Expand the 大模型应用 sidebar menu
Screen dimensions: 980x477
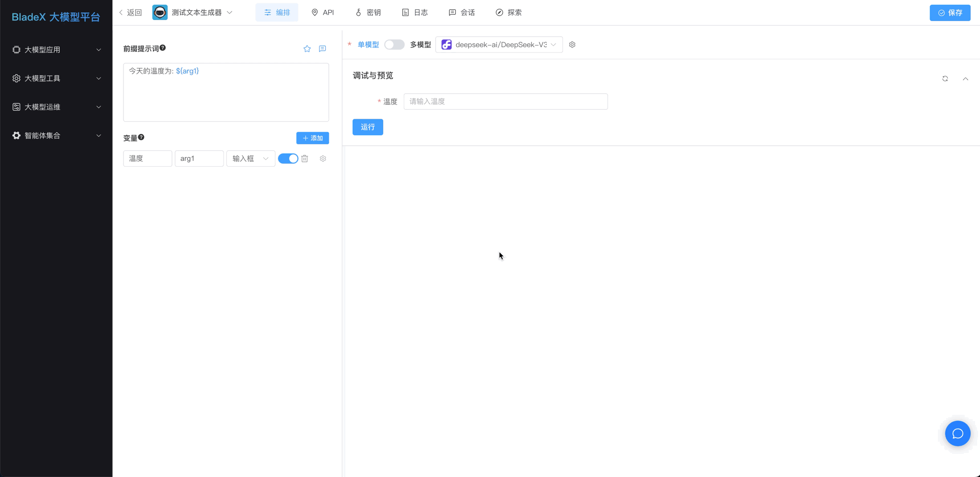[x=56, y=50]
